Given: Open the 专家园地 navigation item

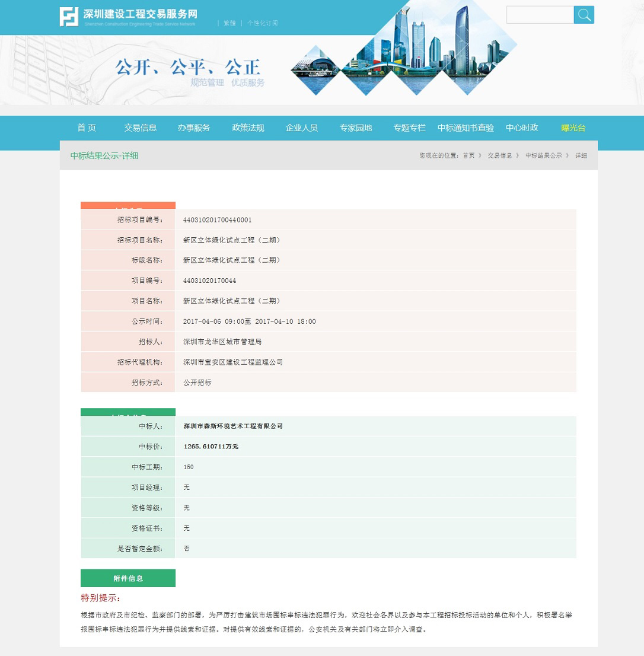Looking at the screenshot, I should click(356, 128).
